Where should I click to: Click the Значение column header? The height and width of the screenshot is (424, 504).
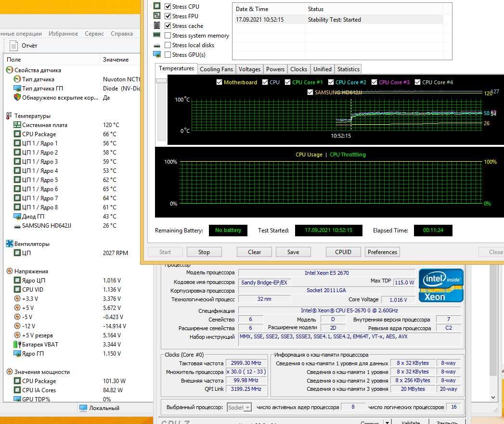point(120,59)
